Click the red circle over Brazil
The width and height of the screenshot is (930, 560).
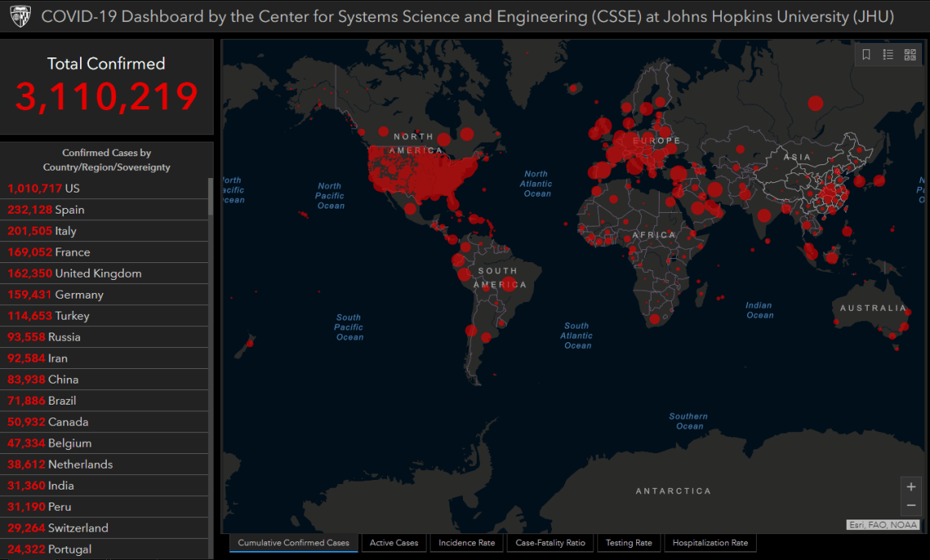[x=509, y=283]
